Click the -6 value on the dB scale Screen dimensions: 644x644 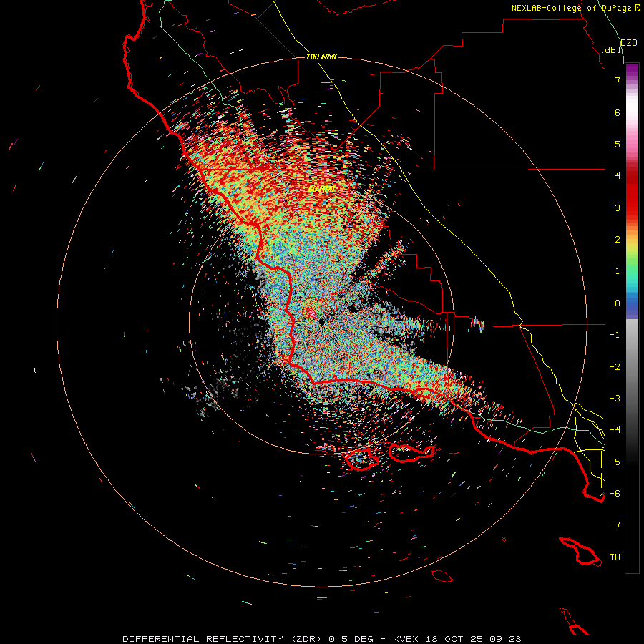[x=615, y=494]
